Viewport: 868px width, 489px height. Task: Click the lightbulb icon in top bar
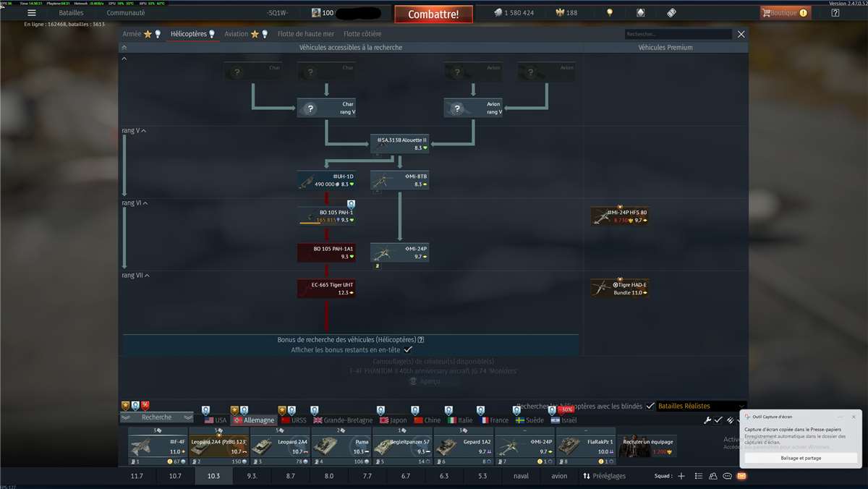610,13
